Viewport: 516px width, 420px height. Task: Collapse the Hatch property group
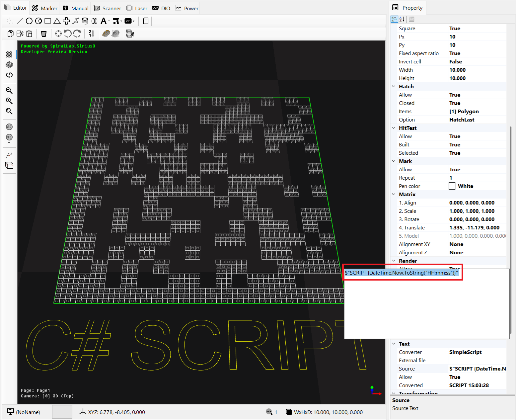394,86
